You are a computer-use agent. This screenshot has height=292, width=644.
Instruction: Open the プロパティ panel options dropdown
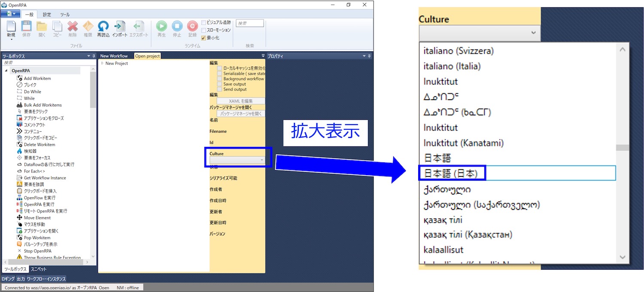[x=364, y=56]
